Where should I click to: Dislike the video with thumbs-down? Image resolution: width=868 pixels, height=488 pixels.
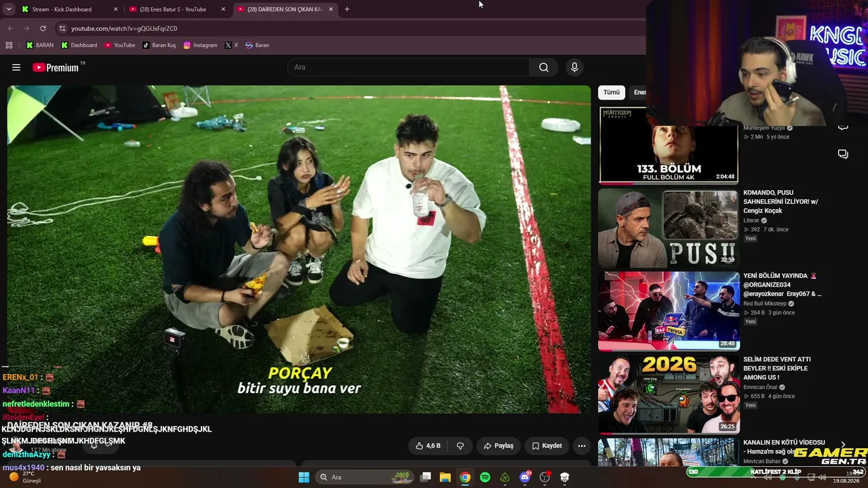pos(460,446)
